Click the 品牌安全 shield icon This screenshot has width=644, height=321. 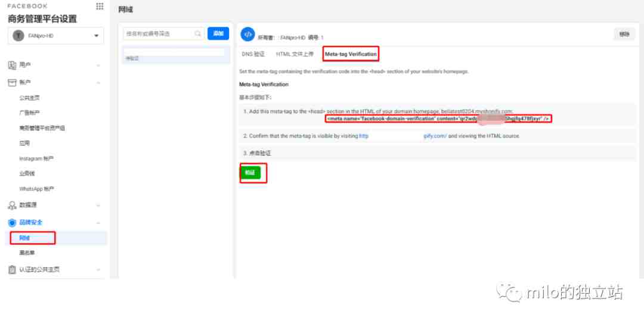(x=13, y=223)
